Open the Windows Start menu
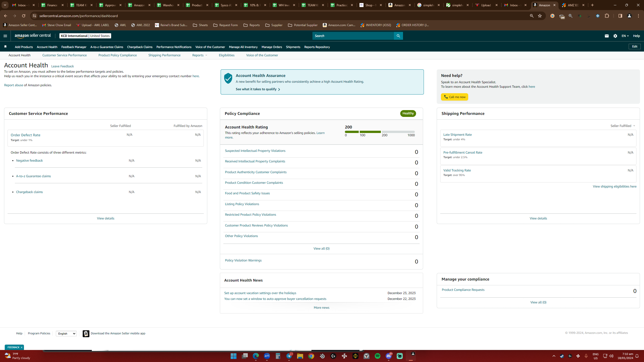This screenshot has width=644, height=362. coord(233,356)
